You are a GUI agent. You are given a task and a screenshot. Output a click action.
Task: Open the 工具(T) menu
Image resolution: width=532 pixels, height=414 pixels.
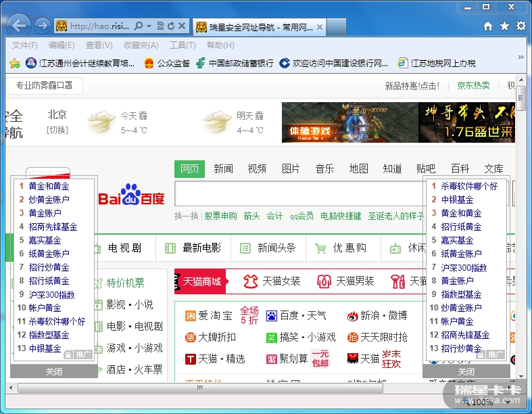[183, 45]
